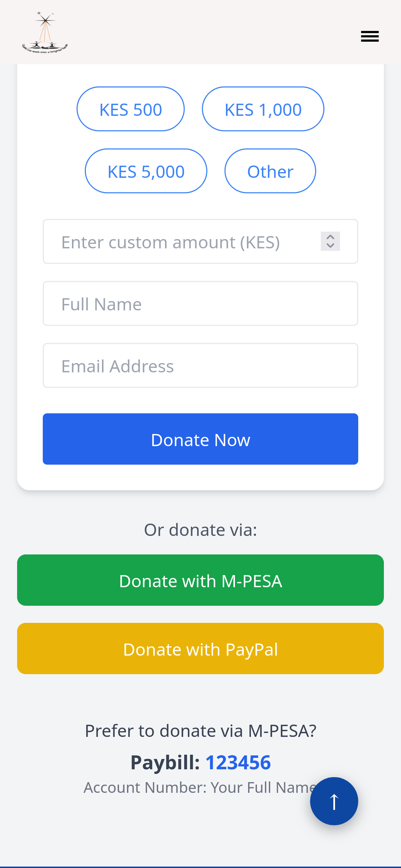Image resolution: width=401 pixels, height=868 pixels.
Task: Click the 'Or donate via:' text
Action: coord(200,530)
